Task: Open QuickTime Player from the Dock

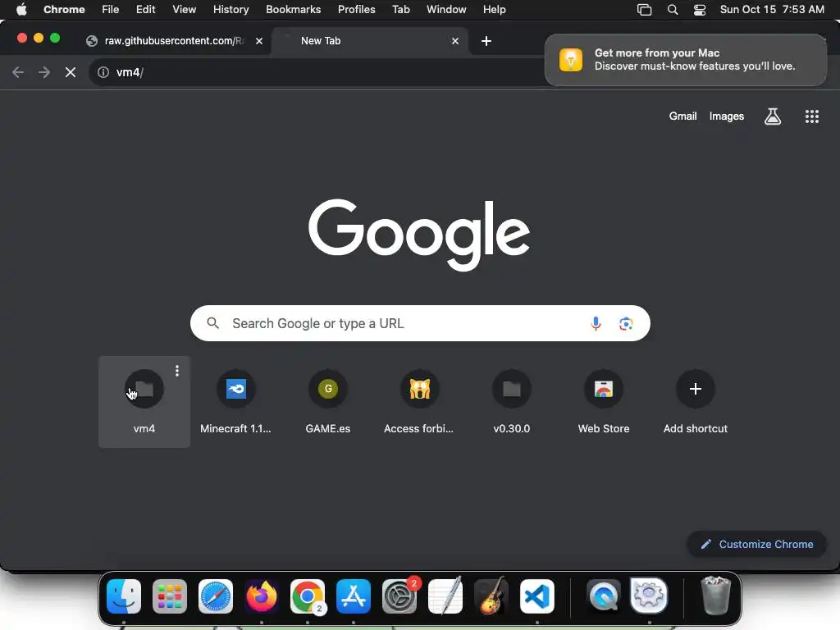Action: tap(604, 596)
